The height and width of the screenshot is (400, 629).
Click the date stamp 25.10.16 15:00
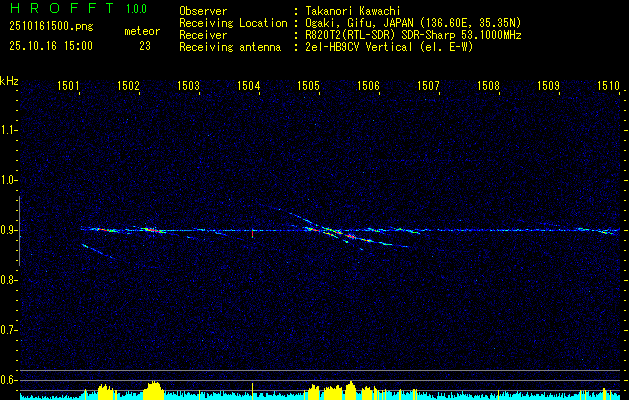[x=51, y=46]
